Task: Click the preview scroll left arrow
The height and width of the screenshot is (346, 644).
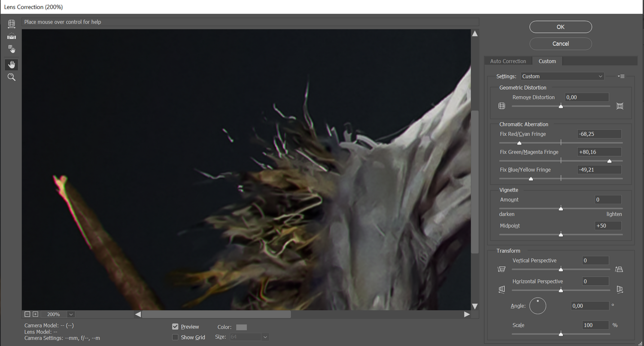Action: pyautogui.click(x=138, y=314)
